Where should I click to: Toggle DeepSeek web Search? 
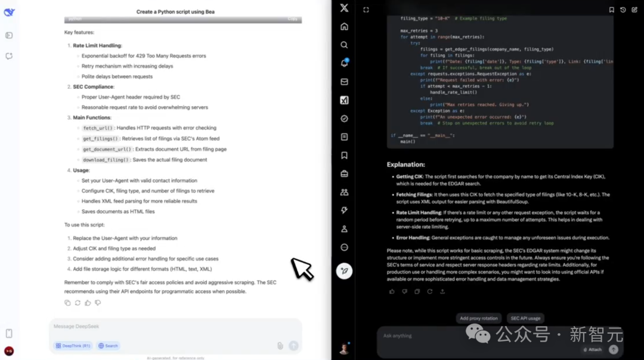(108, 346)
